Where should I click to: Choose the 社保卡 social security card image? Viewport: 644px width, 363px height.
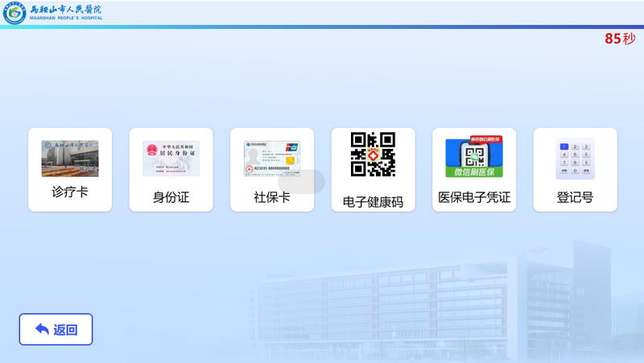coord(272,159)
